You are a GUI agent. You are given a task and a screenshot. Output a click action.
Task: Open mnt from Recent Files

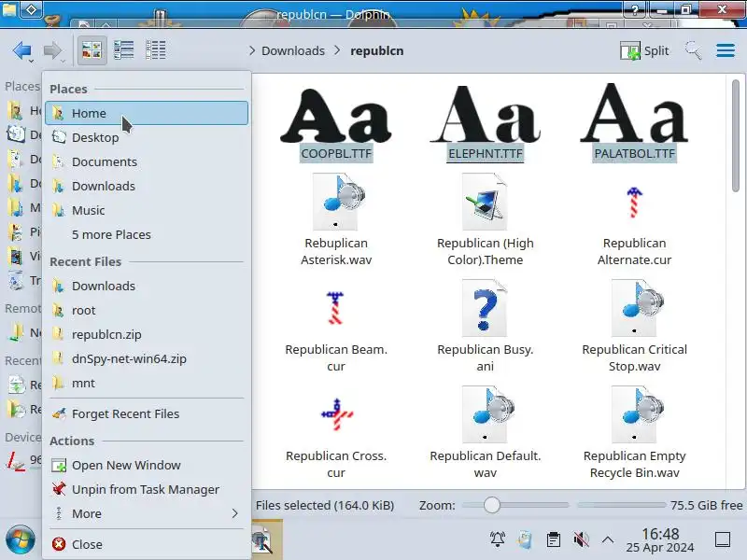(147, 384)
